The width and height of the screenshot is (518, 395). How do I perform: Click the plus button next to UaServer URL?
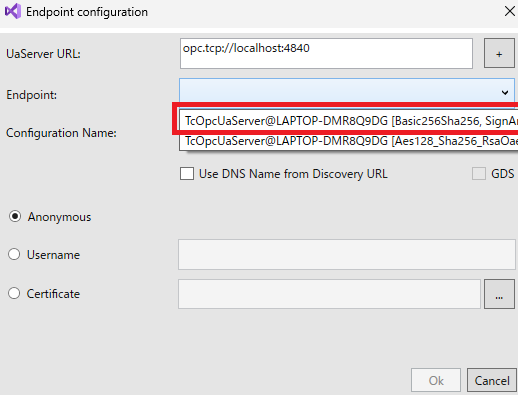tap(499, 53)
